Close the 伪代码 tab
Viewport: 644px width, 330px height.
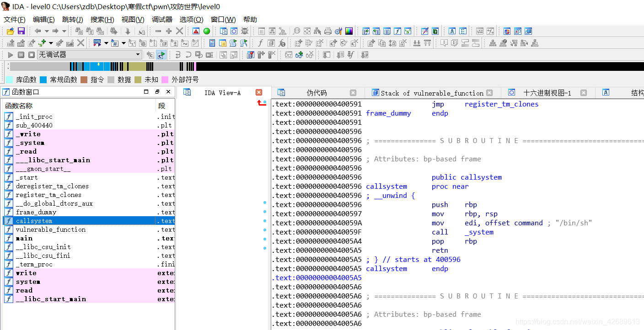point(353,93)
